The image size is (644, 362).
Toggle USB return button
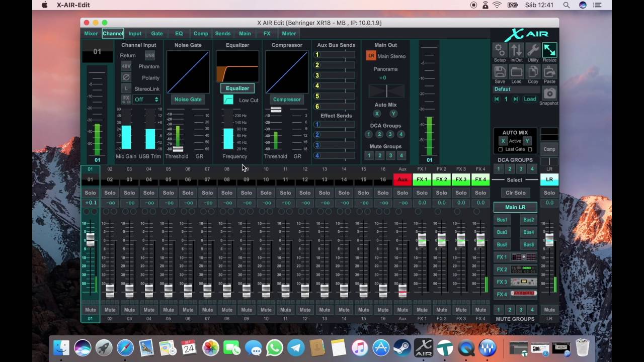pos(150,55)
